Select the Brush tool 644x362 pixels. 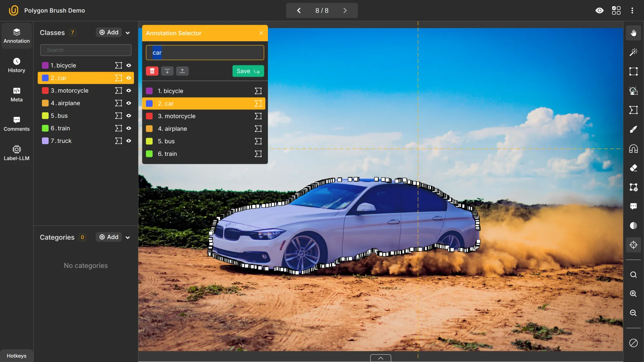[633, 129]
